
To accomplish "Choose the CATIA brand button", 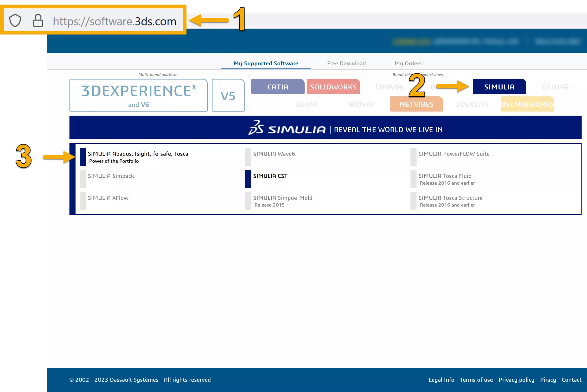I will pyautogui.click(x=278, y=87).
